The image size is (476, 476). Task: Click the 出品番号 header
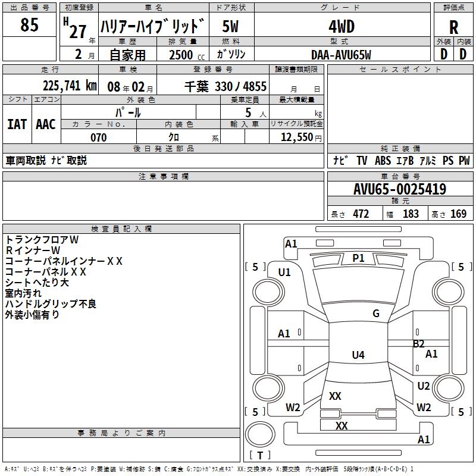point(29,8)
